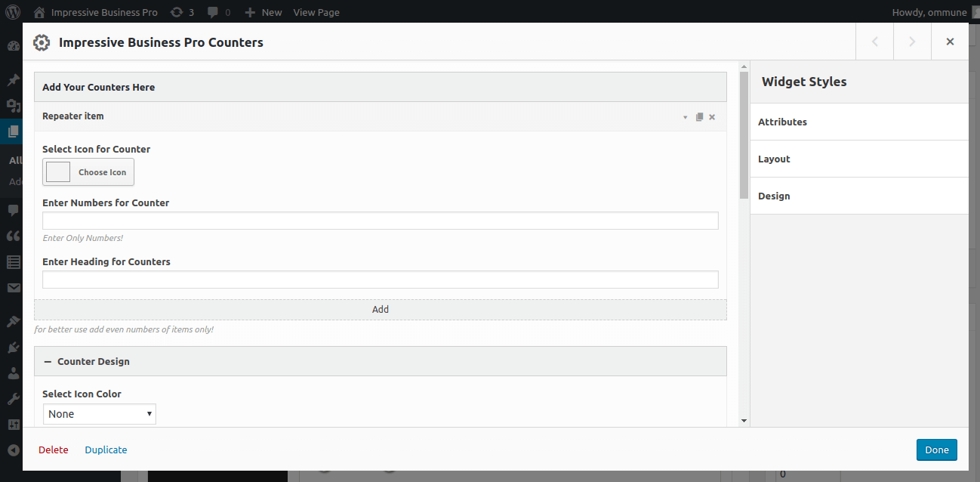
Task: Click the Delete widget link
Action: click(54, 450)
